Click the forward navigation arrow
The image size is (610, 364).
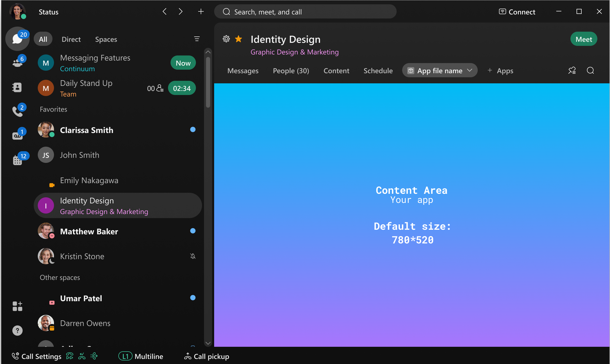coord(181,12)
